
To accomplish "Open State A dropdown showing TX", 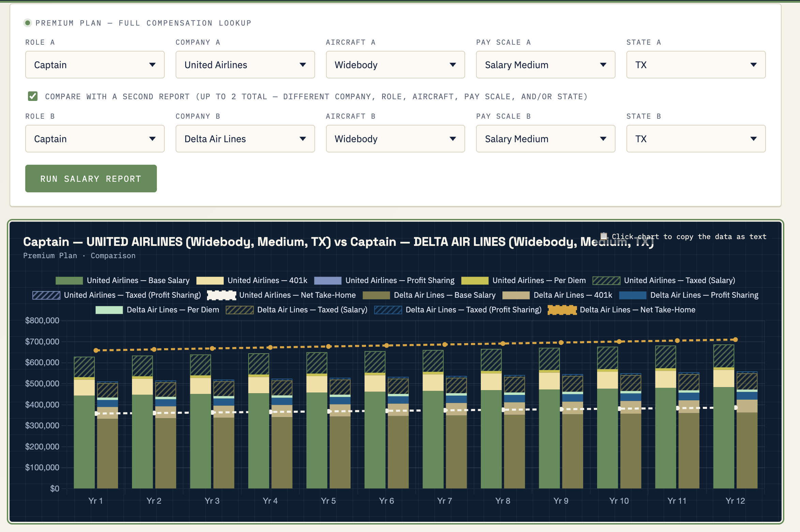I will [696, 65].
